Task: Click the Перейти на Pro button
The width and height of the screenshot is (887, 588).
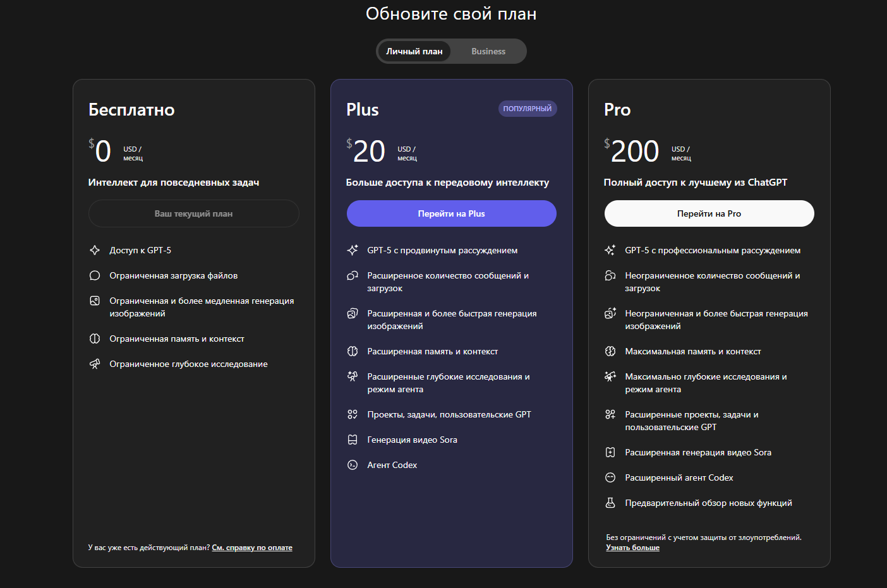Action: [x=709, y=213]
